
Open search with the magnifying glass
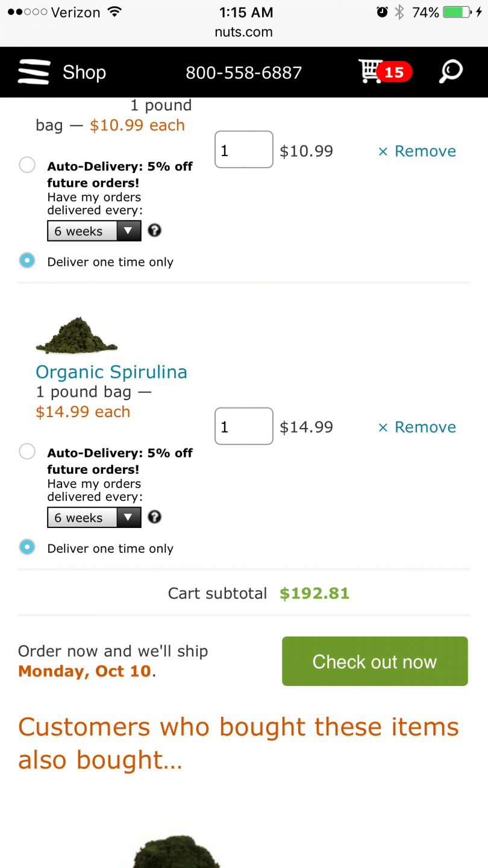click(450, 72)
